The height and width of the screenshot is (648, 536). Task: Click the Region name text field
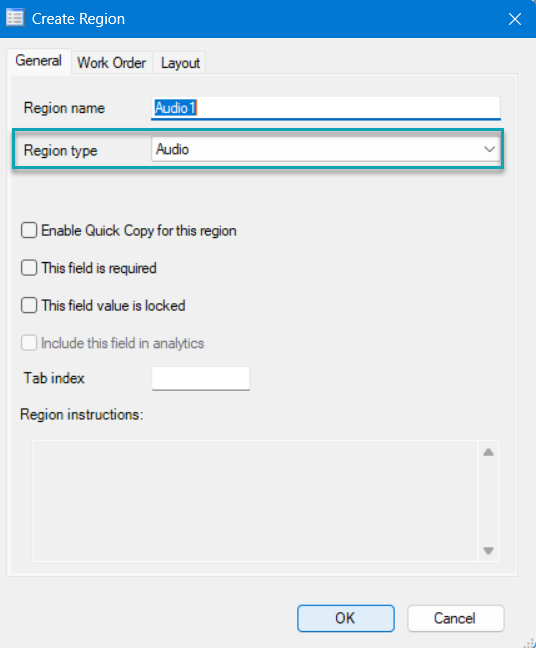click(326, 108)
